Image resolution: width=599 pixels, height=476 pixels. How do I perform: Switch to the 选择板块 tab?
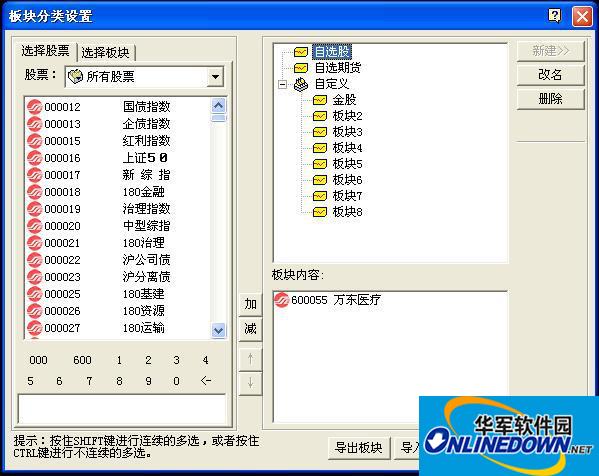(x=105, y=52)
